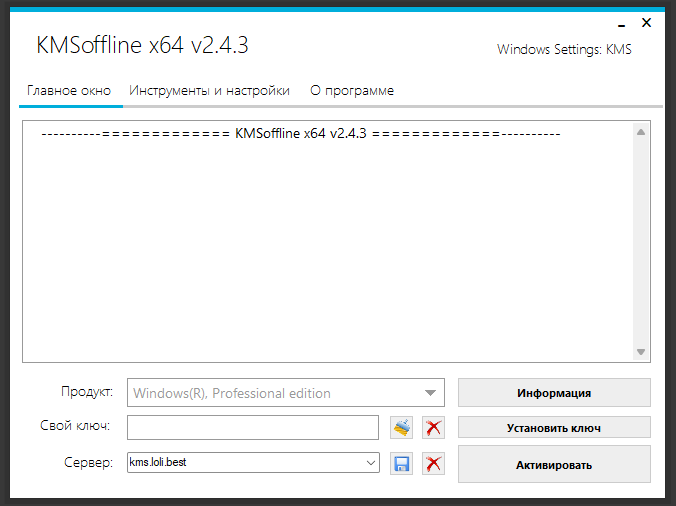Clear the custom key with red X
The width and height of the screenshot is (676, 506).
tap(433, 428)
